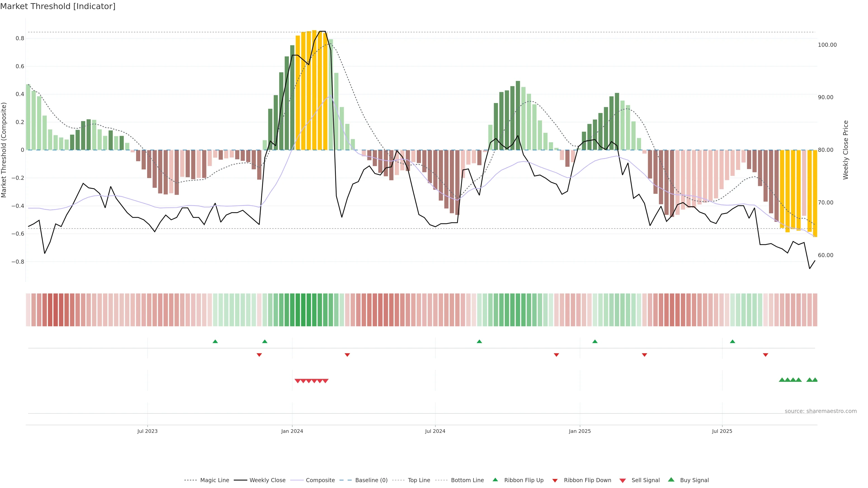Click the Weekly Close Price axis title
868x488 pixels.
(846, 150)
